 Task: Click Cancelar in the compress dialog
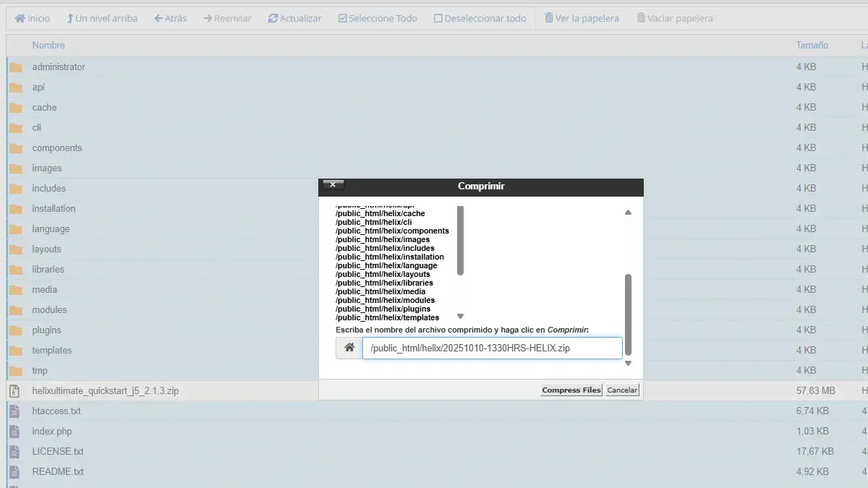tap(622, 390)
